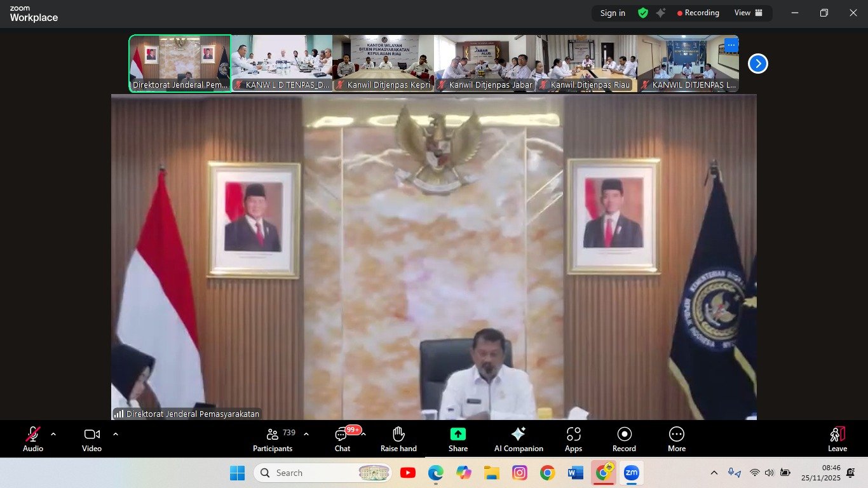Open the Apps panel
Viewport: 868px width, 488px height.
click(x=573, y=438)
